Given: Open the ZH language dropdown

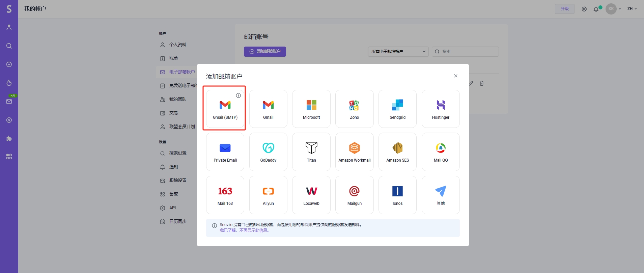Looking at the screenshot, I should click(x=632, y=9).
